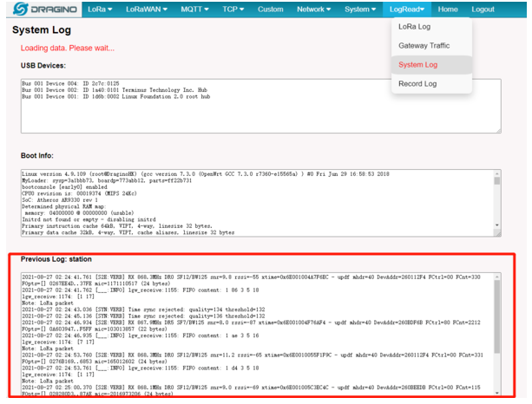The width and height of the screenshot is (532, 404).
Task: Expand the MQTT menu
Action: [x=194, y=10]
